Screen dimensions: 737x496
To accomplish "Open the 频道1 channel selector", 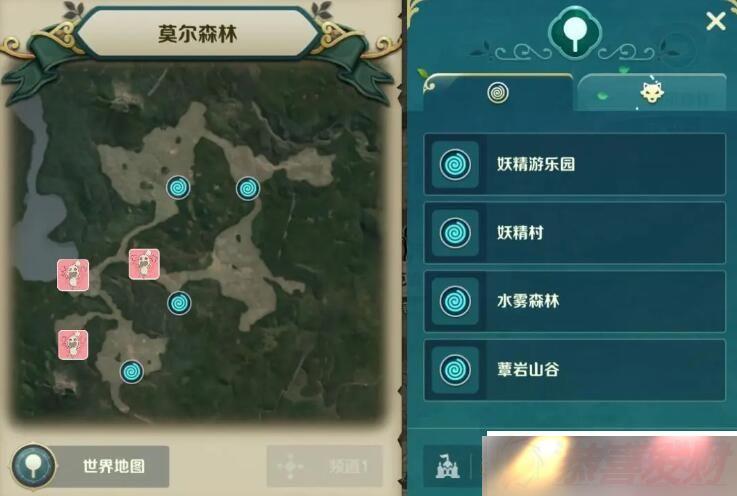I will click(x=325, y=466).
